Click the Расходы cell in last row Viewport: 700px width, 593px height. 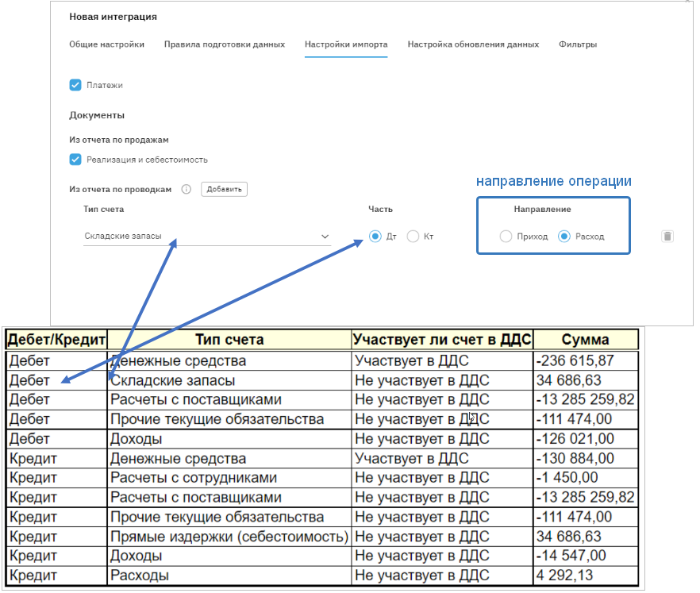point(229,575)
